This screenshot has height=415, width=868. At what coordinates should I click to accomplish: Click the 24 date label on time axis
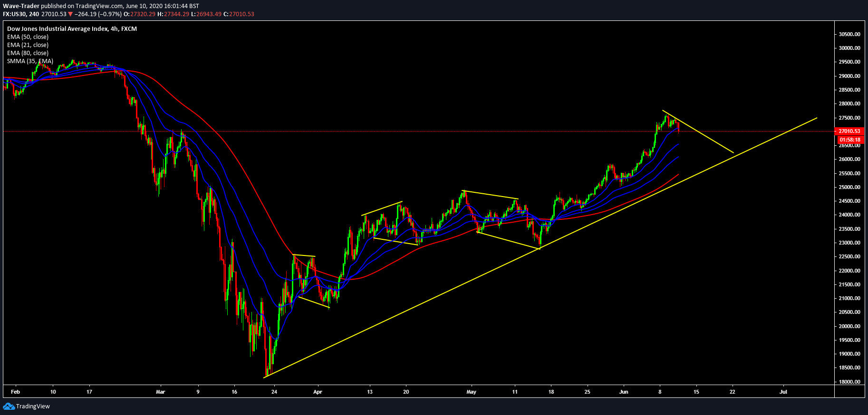[274, 392]
